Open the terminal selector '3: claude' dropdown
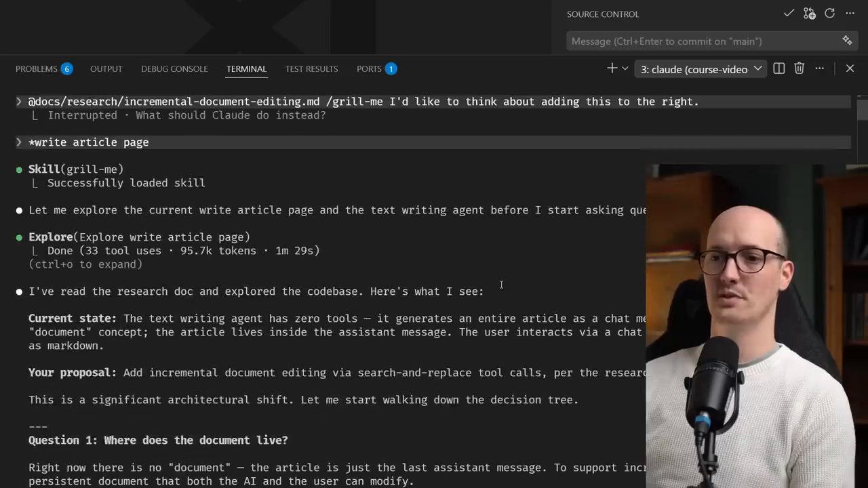Image resolution: width=868 pixels, height=488 pixels. pos(701,69)
